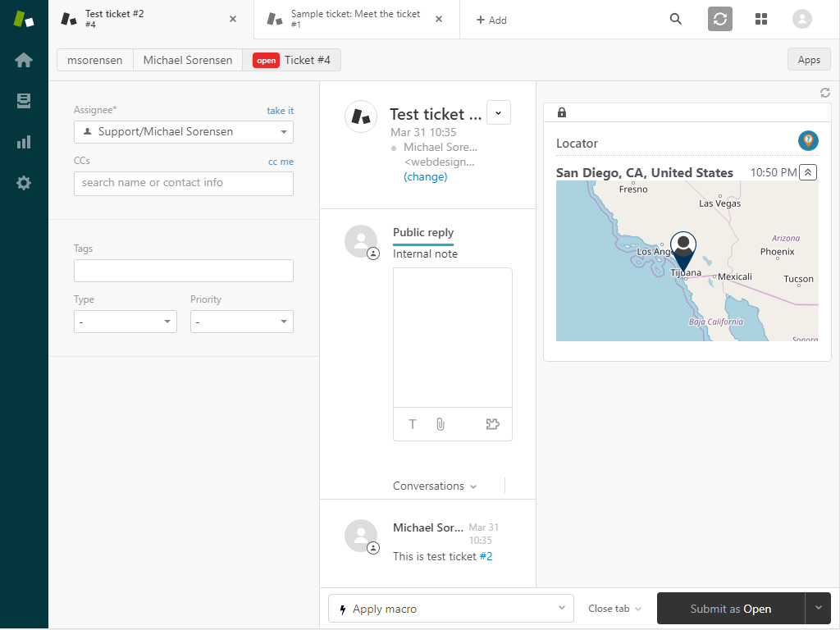Image resolution: width=840 pixels, height=630 pixels.
Task: Open the Admin gear icon in sidebar
Action: (24, 183)
